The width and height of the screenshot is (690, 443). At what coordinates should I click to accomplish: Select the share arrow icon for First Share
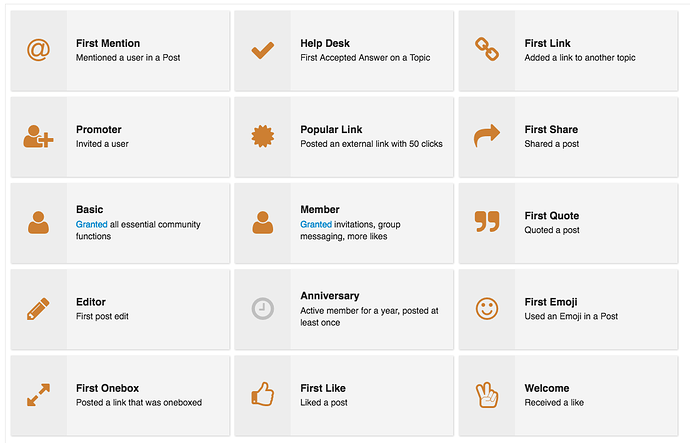[x=487, y=135]
